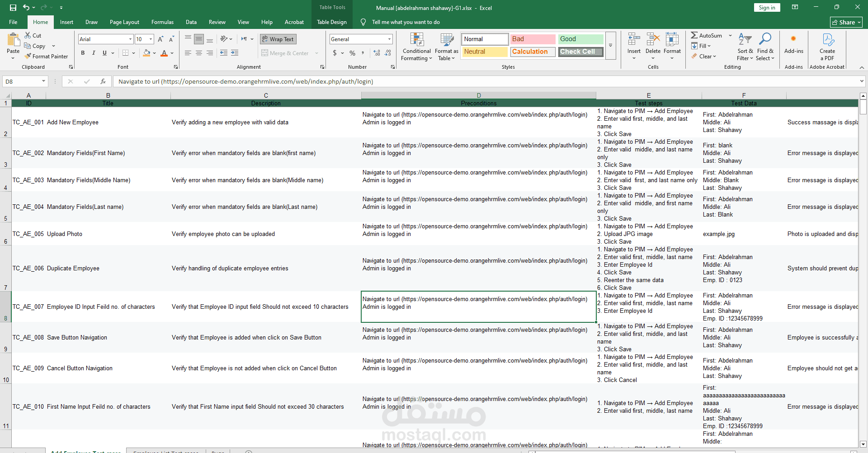Open the Conditional Formatting menu
The width and height of the screenshot is (868, 453).
click(416, 47)
